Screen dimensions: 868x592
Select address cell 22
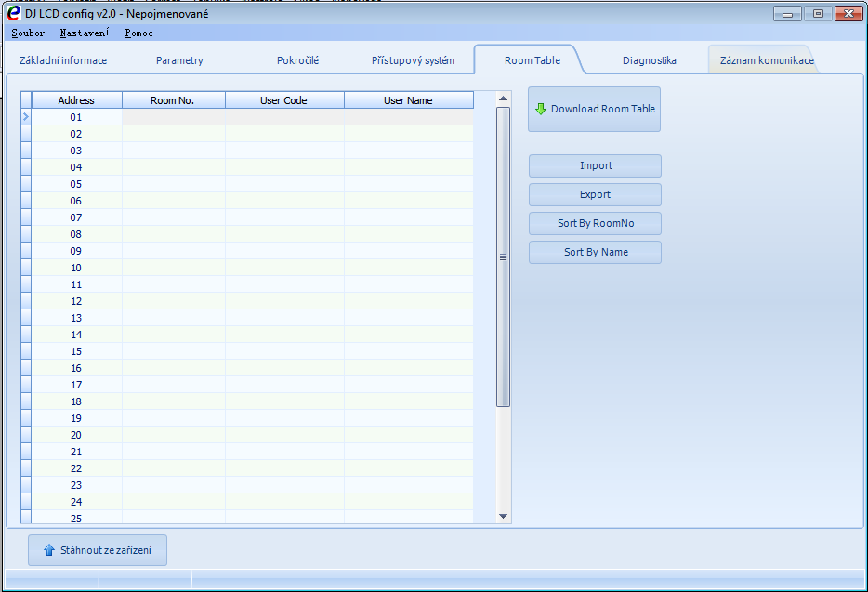pyautogui.click(x=76, y=468)
